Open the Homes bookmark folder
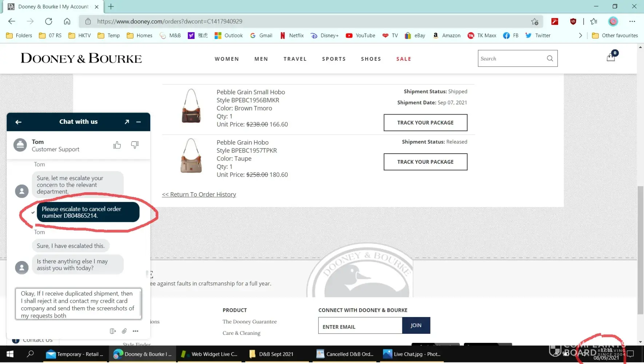Image resolution: width=644 pixels, height=364 pixels. click(140, 35)
